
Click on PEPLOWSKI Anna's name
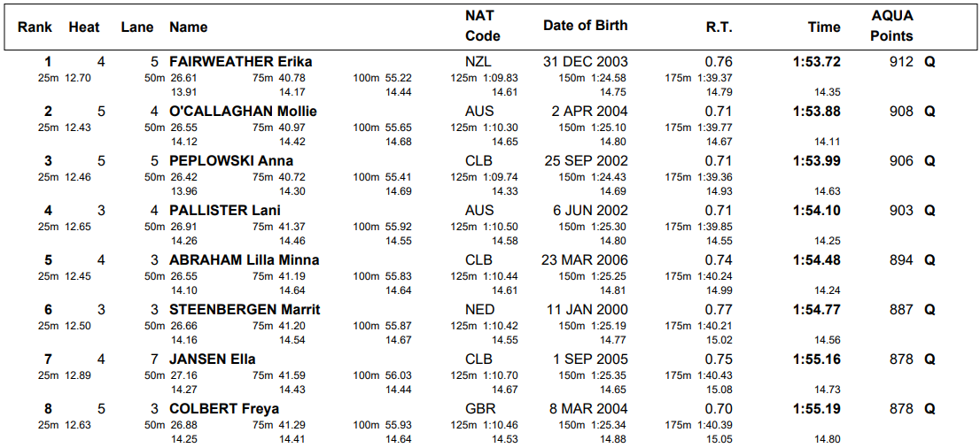pyautogui.click(x=231, y=161)
